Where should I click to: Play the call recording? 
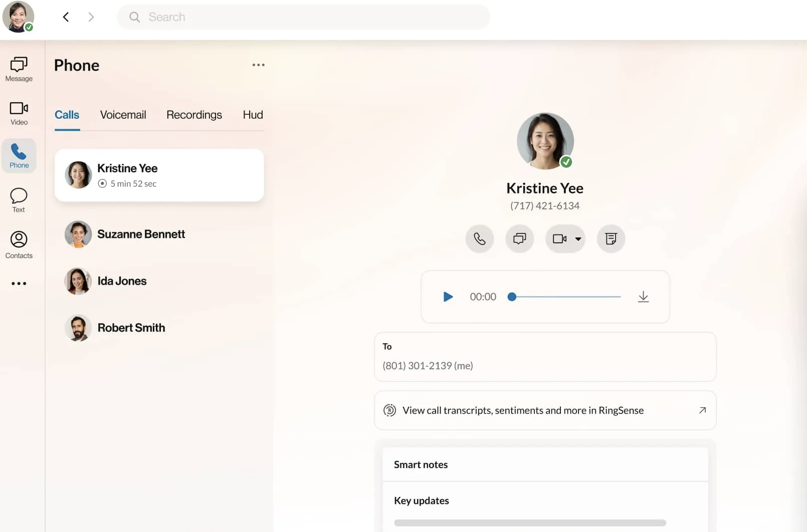(448, 297)
